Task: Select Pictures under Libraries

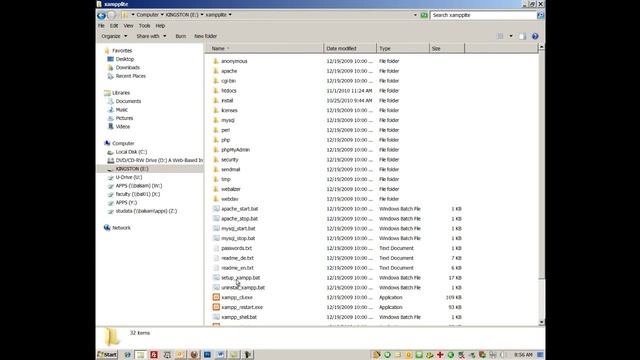Action: pyautogui.click(x=124, y=118)
